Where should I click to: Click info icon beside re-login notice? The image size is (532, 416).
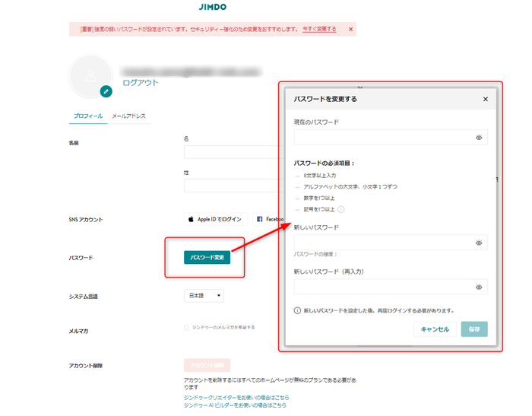coord(297,310)
